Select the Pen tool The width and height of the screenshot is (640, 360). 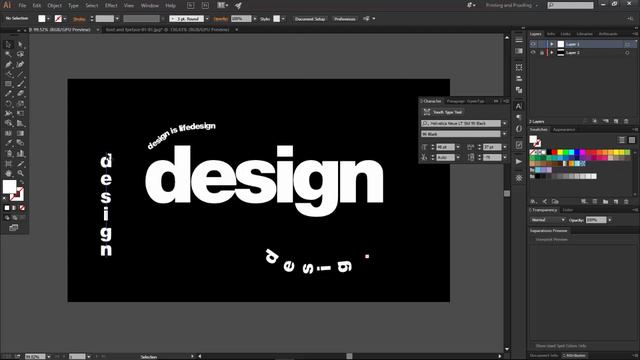[x=8, y=64]
